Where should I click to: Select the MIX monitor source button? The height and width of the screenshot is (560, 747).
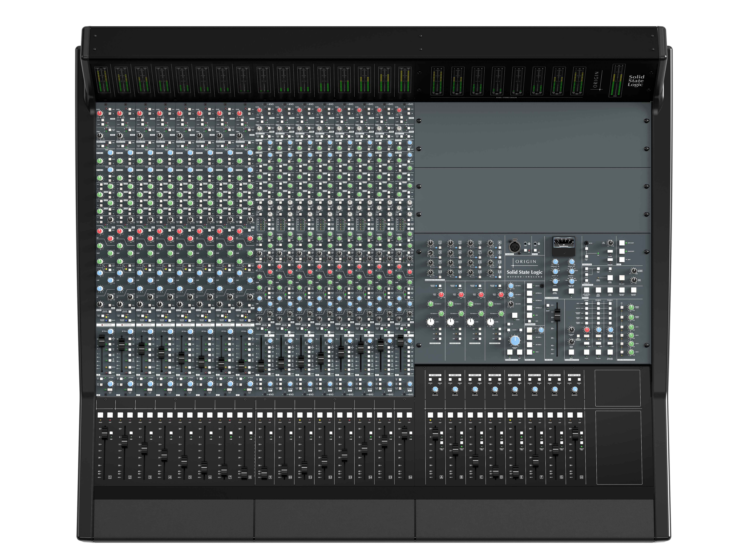(529, 315)
